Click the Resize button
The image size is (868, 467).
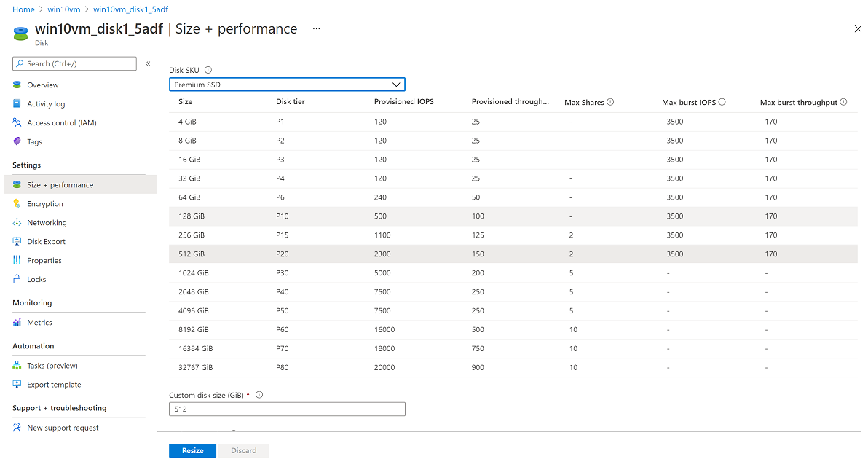click(192, 450)
